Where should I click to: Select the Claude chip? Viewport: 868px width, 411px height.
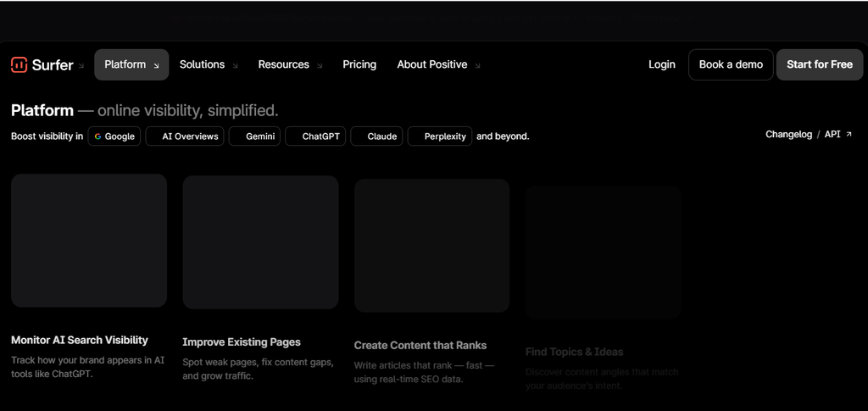coord(376,136)
